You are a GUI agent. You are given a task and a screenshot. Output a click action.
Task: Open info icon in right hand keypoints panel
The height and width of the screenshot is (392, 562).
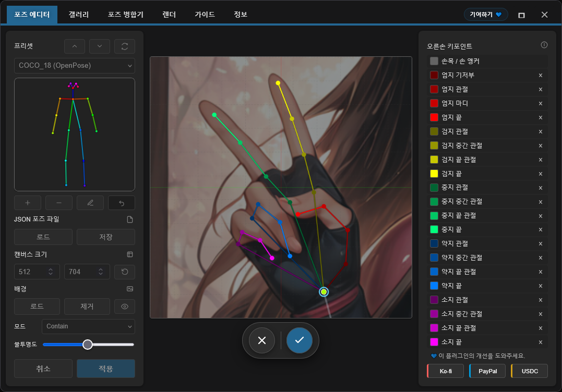pyautogui.click(x=544, y=45)
